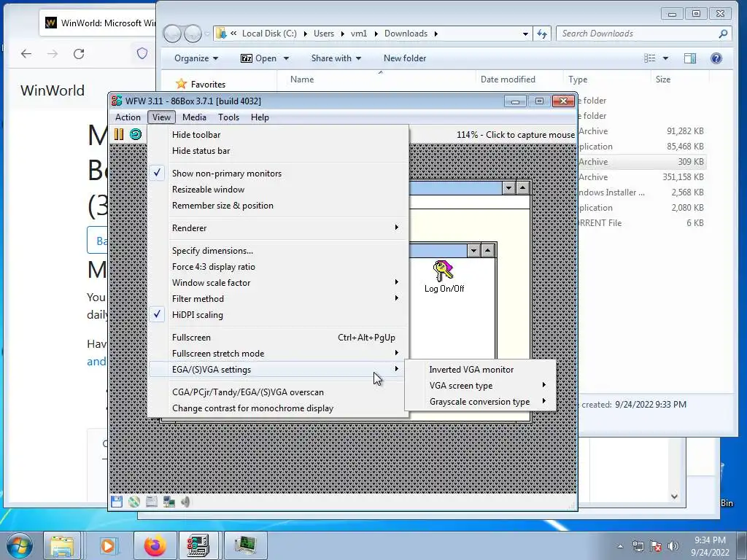Viewport: 747px width, 560px height.
Task: Open the Explorer address bar history dropdown
Action: [525, 34]
